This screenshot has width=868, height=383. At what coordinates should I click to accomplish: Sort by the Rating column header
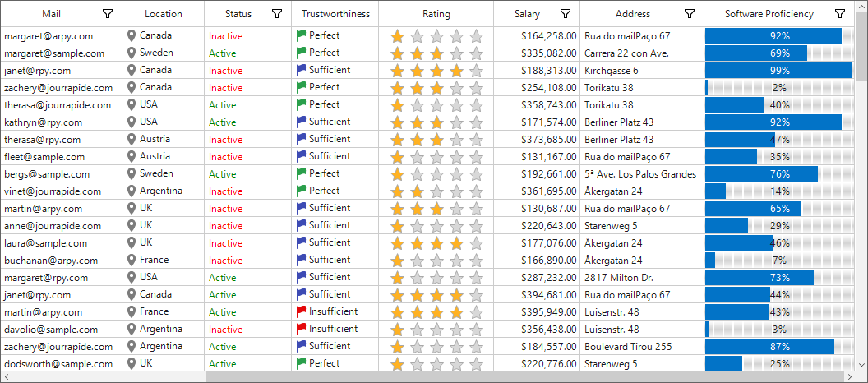436,14
